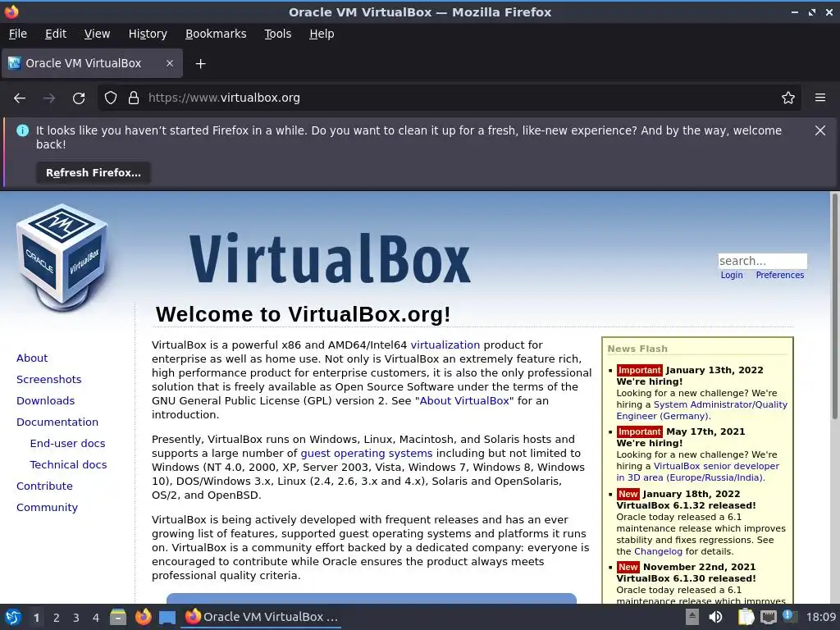840x630 pixels.
Task: Open the System Administrator/Quality Engineer (Germany) link
Action: pyautogui.click(x=702, y=410)
